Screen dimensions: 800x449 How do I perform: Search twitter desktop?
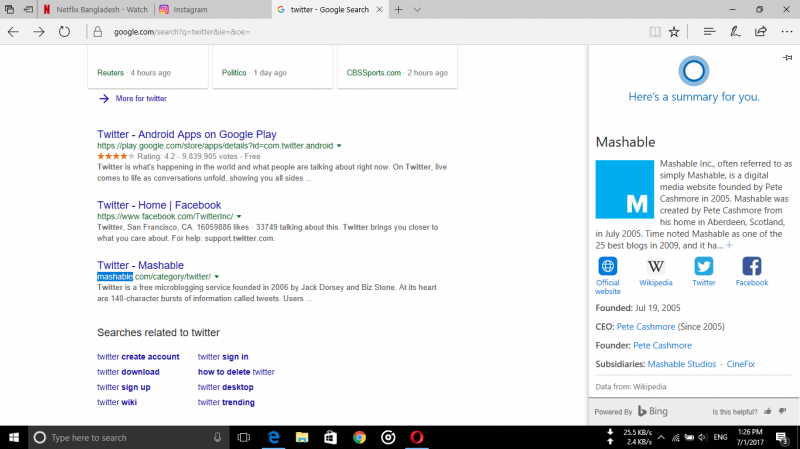(226, 387)
